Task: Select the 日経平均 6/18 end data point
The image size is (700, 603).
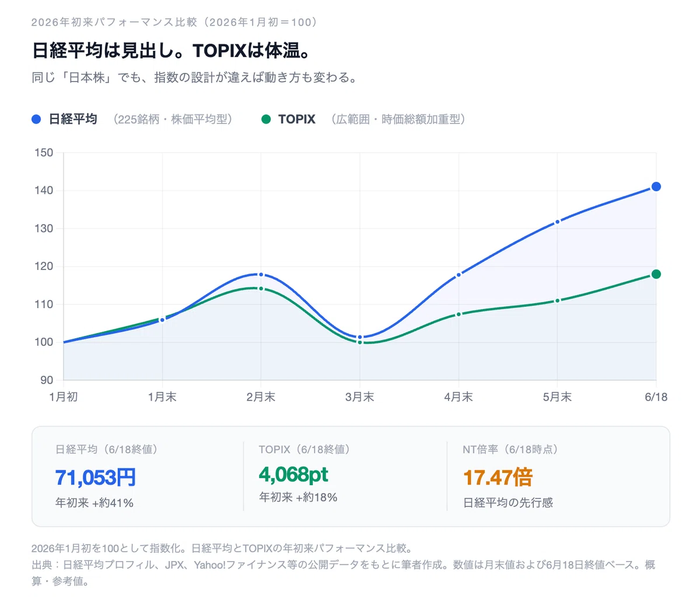Action: click(x=656, y=187)
